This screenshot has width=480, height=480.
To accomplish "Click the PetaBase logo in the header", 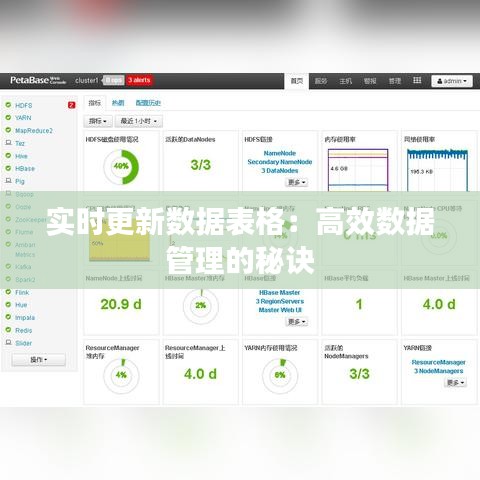I will tap(38, 80).
